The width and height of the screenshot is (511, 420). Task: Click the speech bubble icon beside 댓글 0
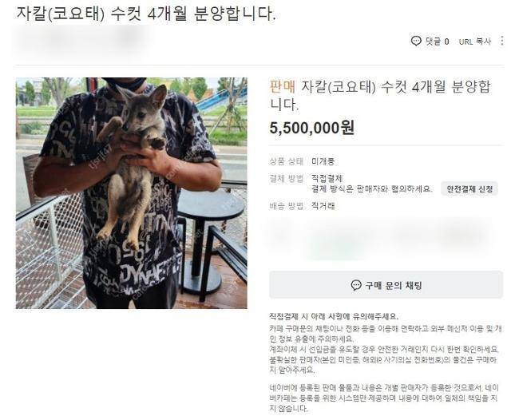tap(416, 41)
